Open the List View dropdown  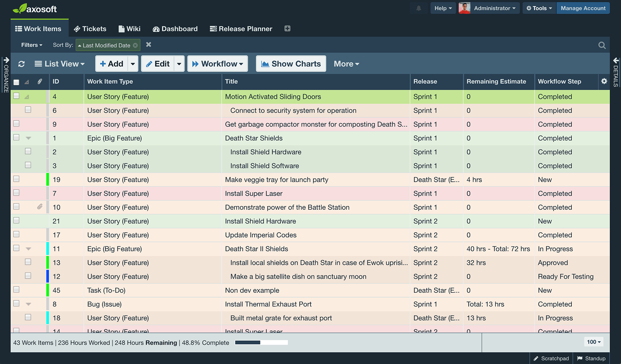(59, 64)
